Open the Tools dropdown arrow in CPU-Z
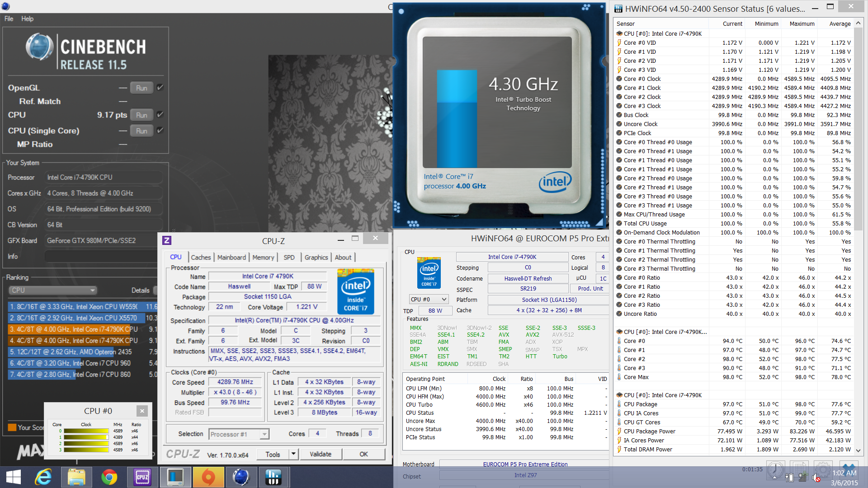868x488 pixels. 293,454
